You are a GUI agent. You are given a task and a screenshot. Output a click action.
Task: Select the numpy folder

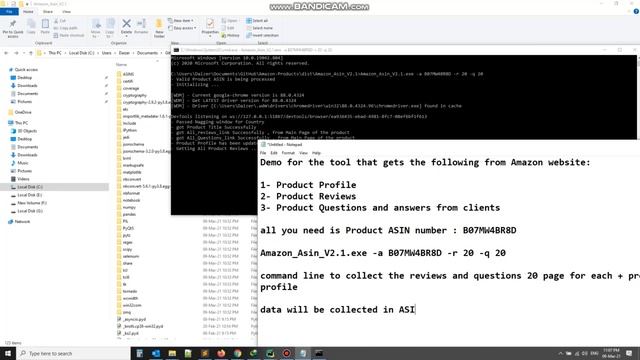coord(129,207)
